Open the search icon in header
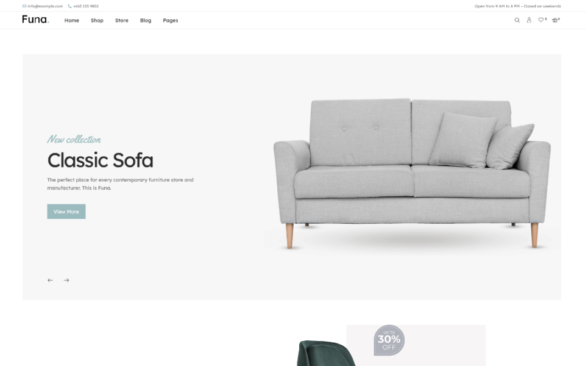Screen dimensions: 588x366 (x=517, y=20)
